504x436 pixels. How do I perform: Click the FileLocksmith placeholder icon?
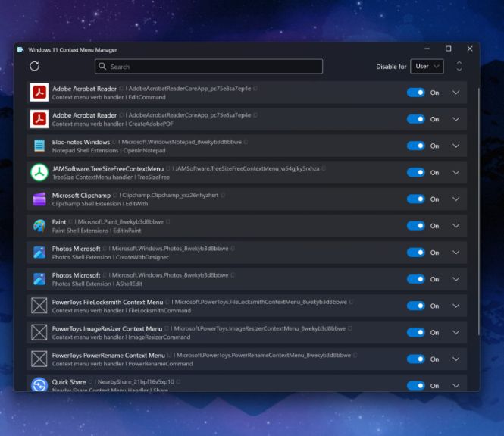[39, 306]
